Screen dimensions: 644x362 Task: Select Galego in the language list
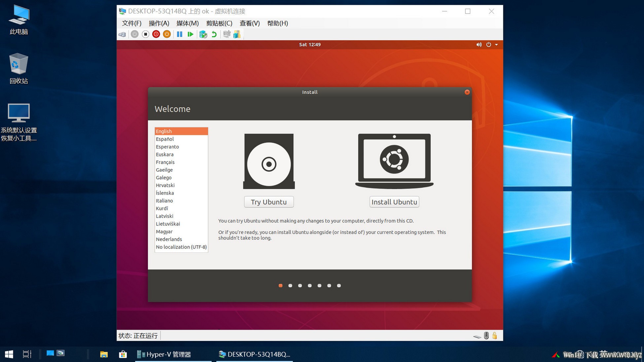pos(181,178)
